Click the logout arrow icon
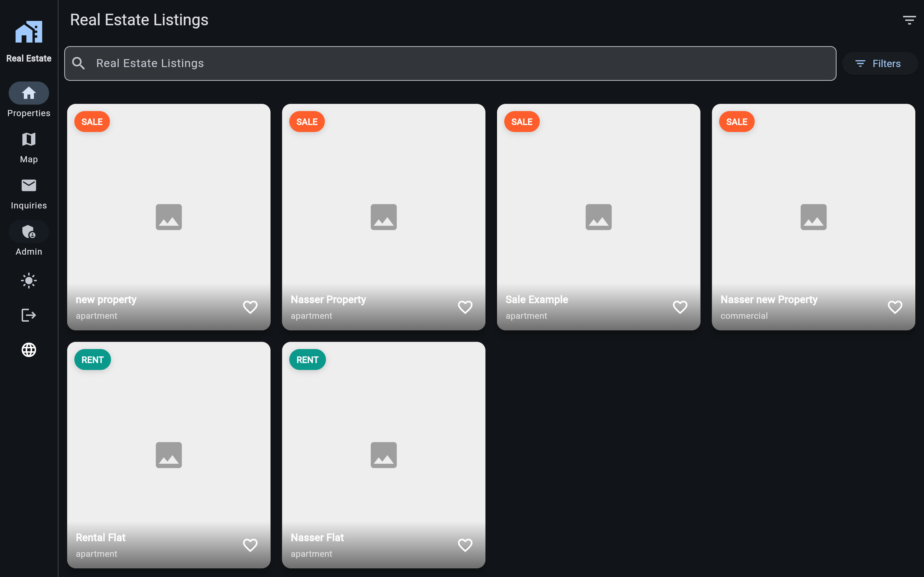This screenshot has height=577, width=924. pyautogui.click(x=29, y=315)
